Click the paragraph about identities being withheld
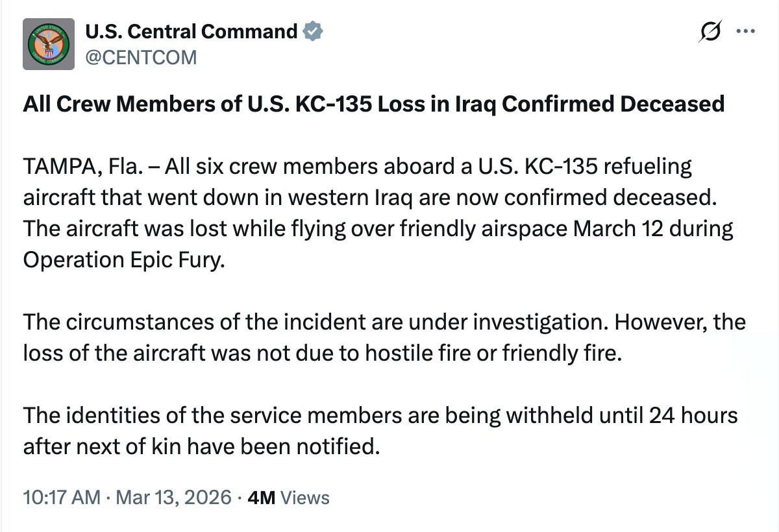 click(380, 430)
